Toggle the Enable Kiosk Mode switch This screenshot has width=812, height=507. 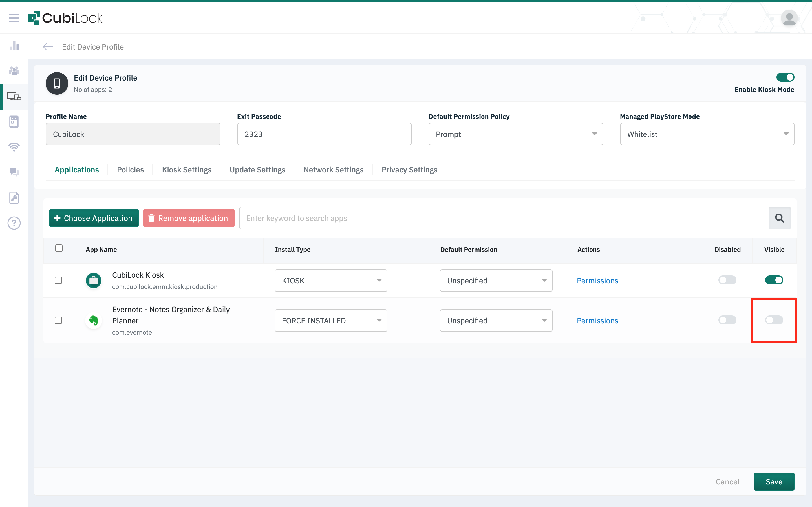click(785, 77)
